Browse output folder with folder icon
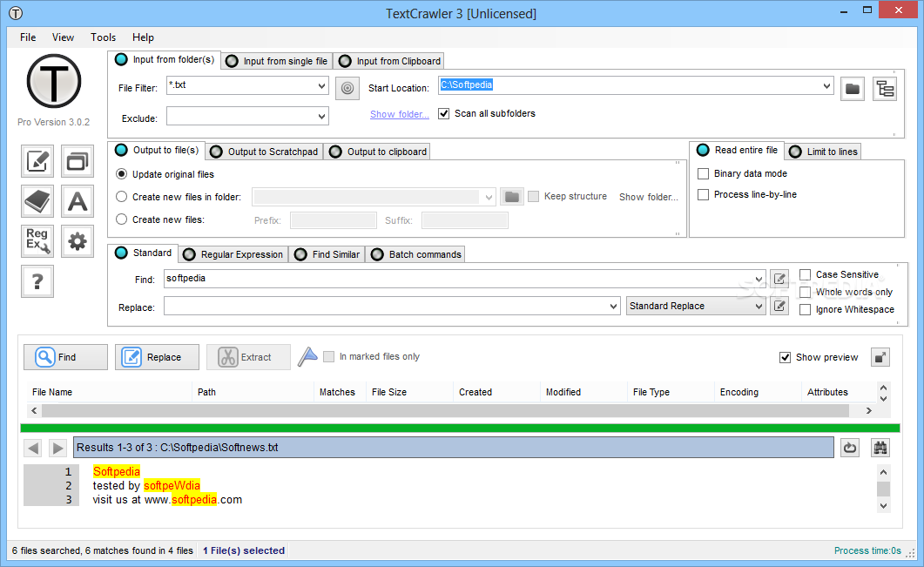The height and width of the screenshot is (567, 924). pyautogui.click(x=512, y=197)
